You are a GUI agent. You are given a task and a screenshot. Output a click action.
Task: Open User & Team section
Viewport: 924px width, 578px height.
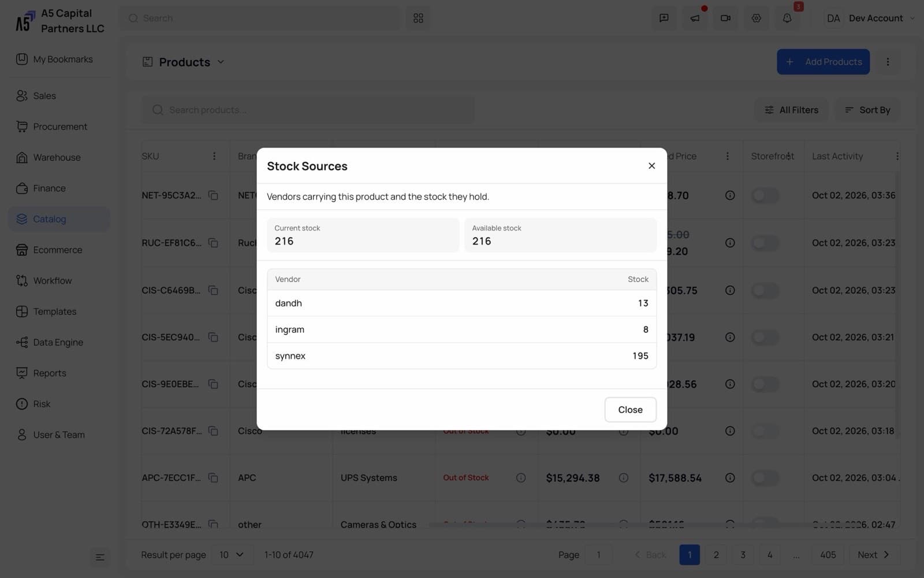coord(59,435)
